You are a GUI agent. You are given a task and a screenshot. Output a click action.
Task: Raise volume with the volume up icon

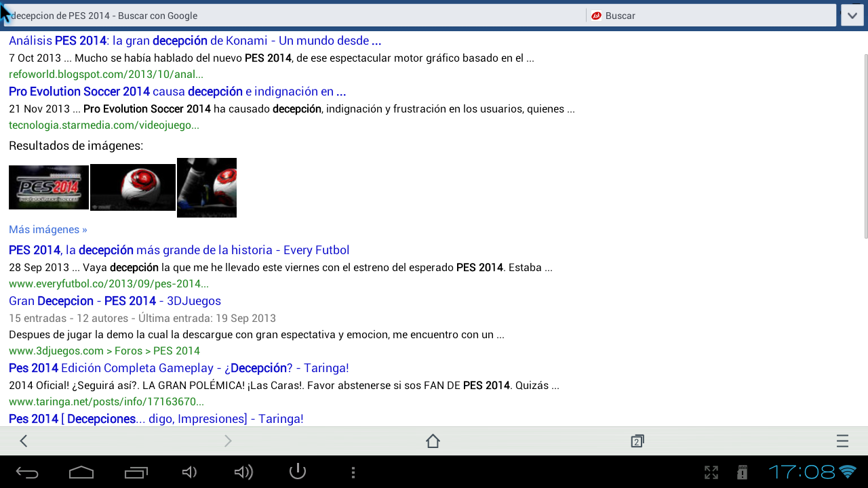[x=243, y=472]
